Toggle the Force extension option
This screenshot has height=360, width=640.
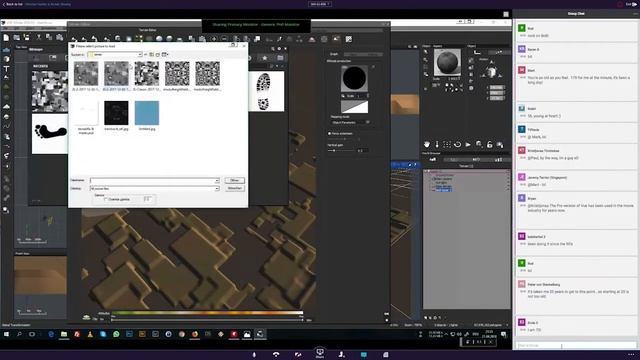pos(329,133)
